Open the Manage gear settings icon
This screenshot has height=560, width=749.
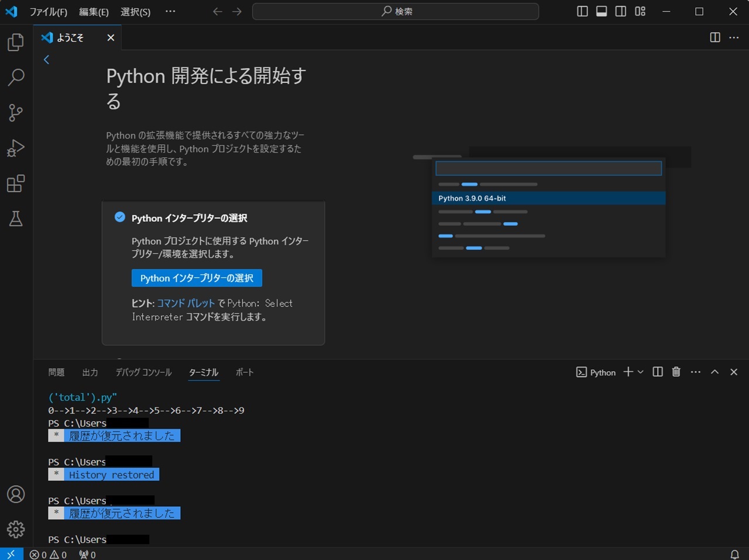click(x=16, y=530)
